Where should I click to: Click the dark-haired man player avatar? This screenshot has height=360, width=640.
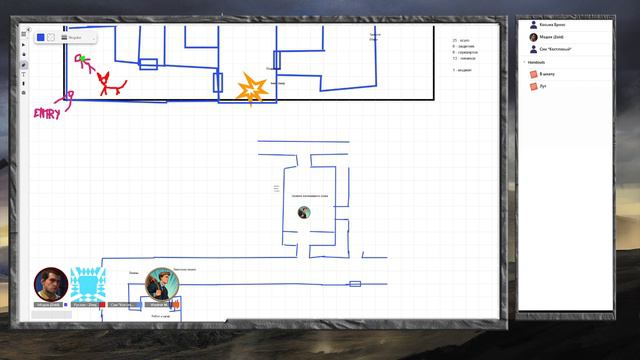pos(51,284)
